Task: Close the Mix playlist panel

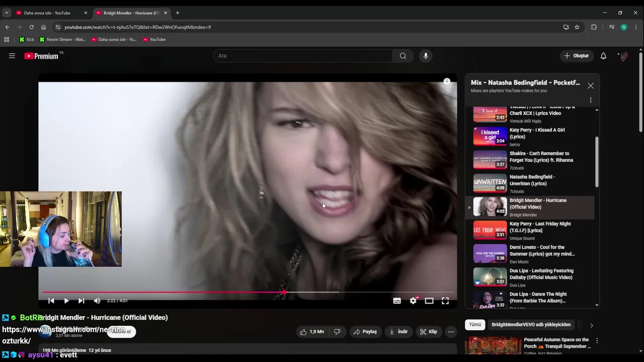Action: [x=591, y=86]
